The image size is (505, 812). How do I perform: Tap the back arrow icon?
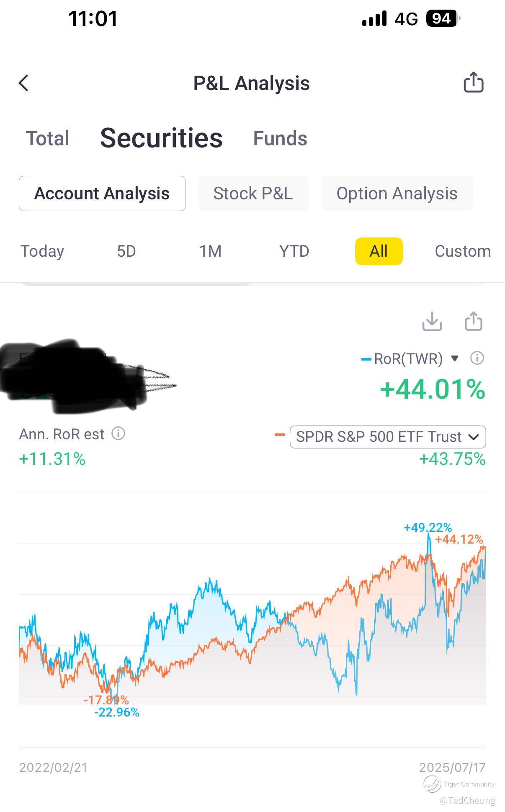(x=24, y=83)
